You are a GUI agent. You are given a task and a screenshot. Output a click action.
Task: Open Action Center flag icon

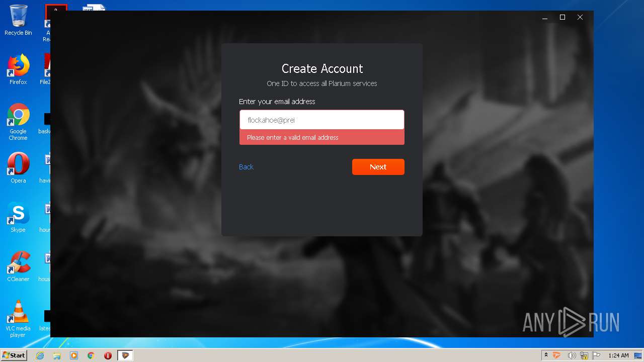(596, 355)
